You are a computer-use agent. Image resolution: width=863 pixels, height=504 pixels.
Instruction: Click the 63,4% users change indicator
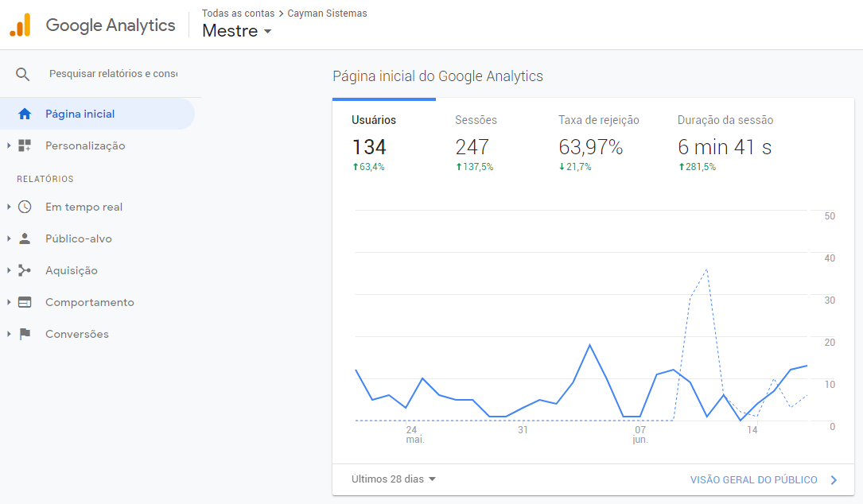coord(369,167)
